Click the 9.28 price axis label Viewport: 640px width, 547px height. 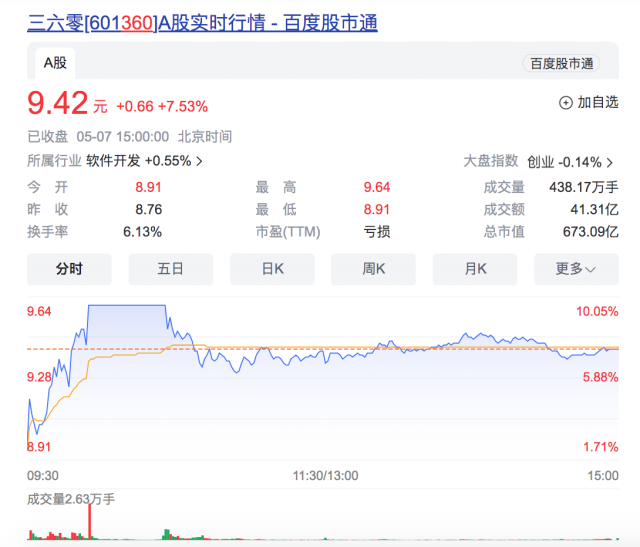[x=39, y=377]
